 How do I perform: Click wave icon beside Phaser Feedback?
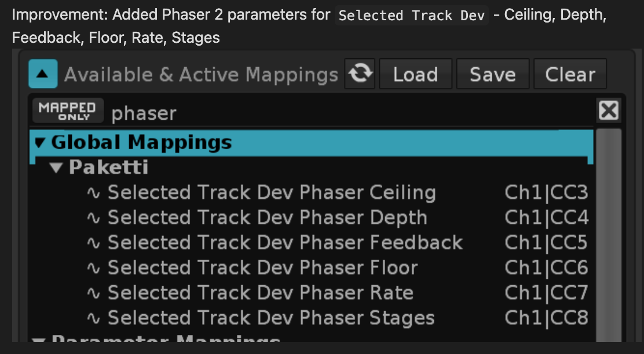pos(94,244)
